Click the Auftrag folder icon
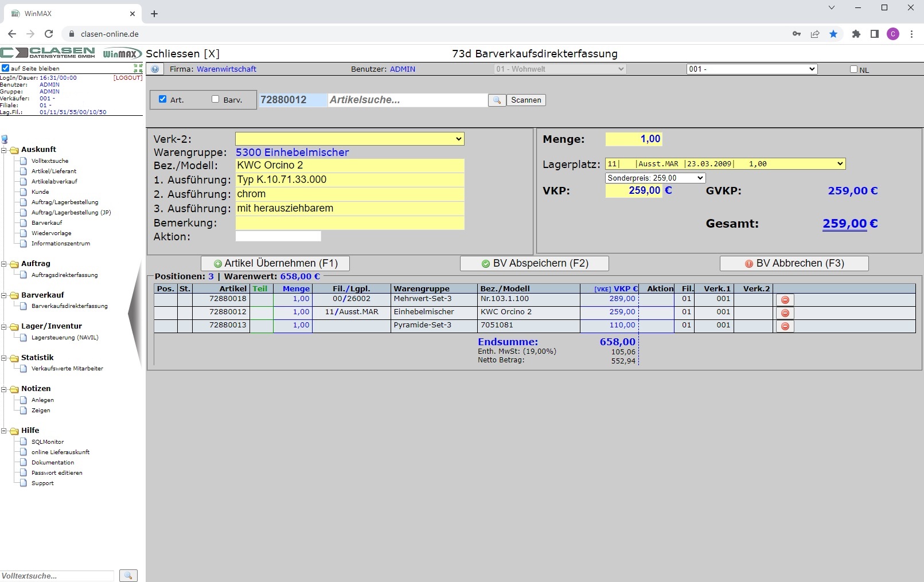 14,264
